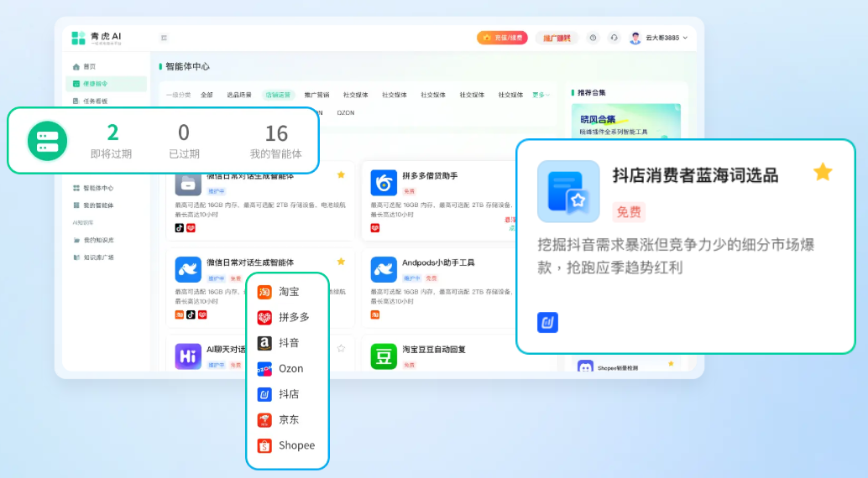Open the help question mark icon
868x478 pixels.
click(x=593, y=38)
